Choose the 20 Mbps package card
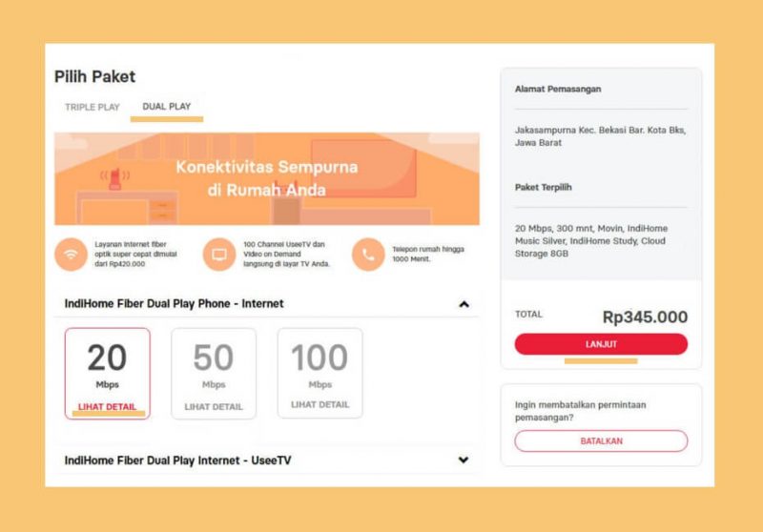This screenshot has width=763, height=532. (x=108, y=374)
